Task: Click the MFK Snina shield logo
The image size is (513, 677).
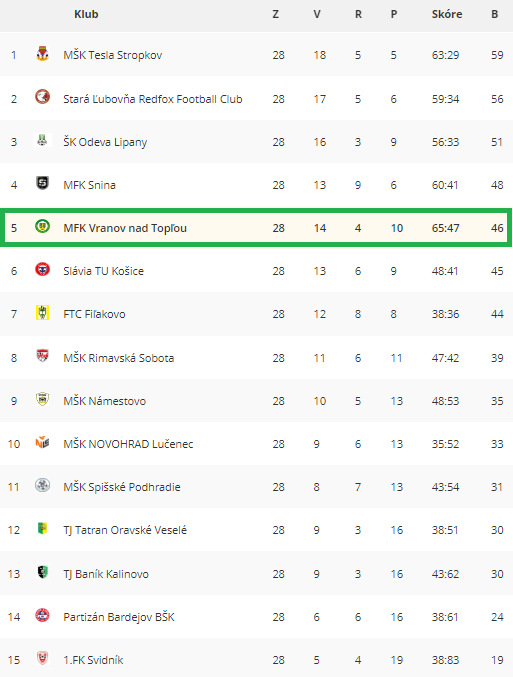Action: 42,183
